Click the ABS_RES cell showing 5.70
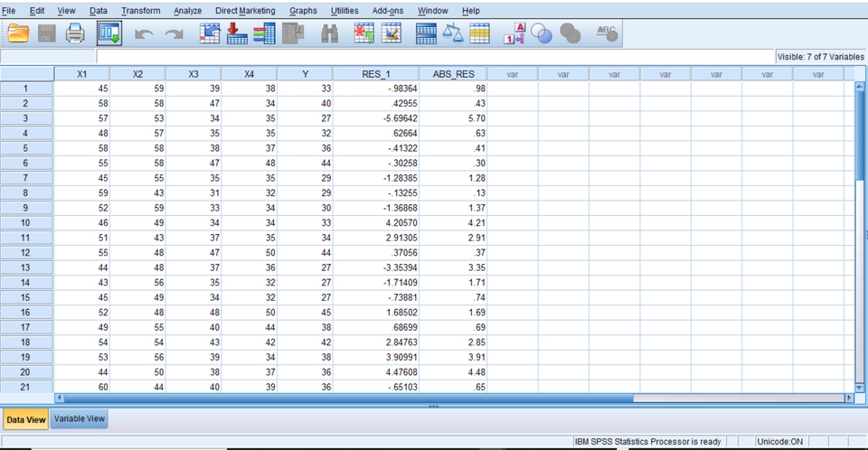Image resolution: width=868 pixels, height=450 pixels. click(453, 118)
